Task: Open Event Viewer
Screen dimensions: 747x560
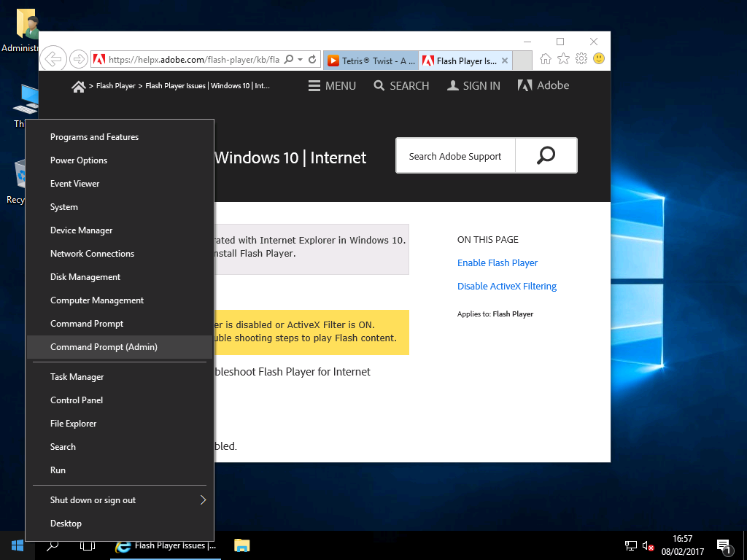Action: (119, 184)
